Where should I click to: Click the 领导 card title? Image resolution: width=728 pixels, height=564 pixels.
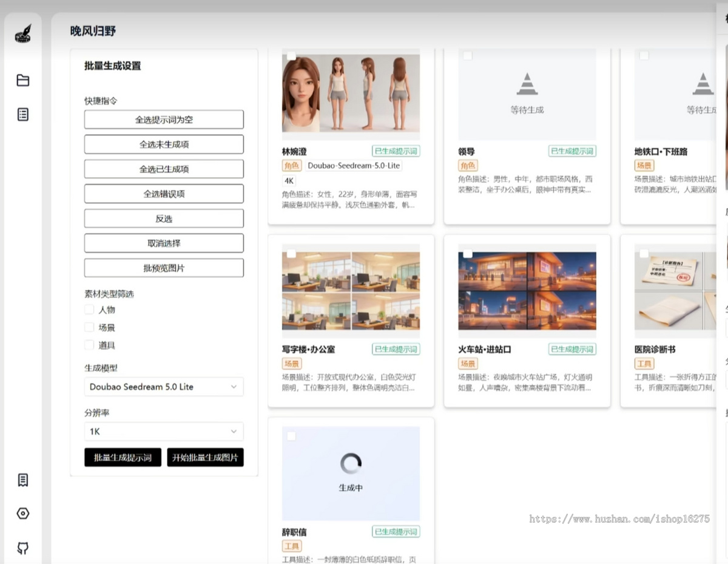(467, 152)
